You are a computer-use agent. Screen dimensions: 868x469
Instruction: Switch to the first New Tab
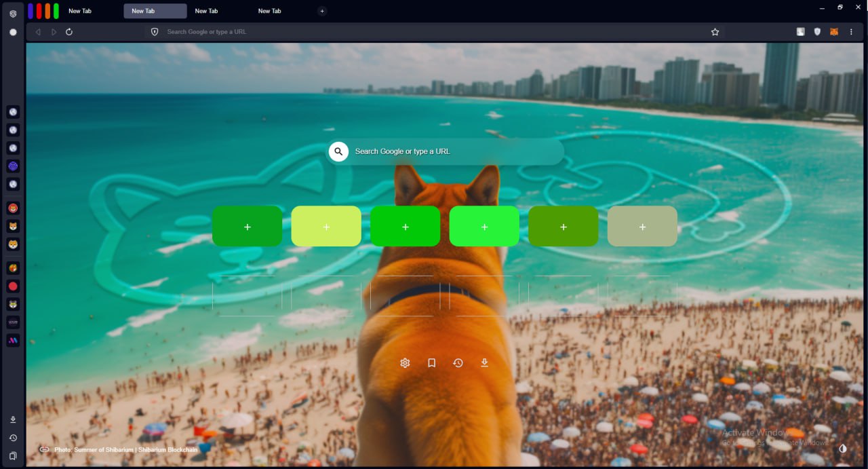(80, 11)
